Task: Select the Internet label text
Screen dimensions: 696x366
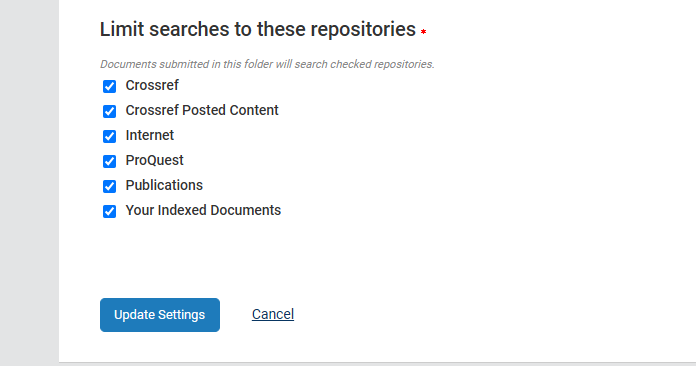Action: coord(150,135)
